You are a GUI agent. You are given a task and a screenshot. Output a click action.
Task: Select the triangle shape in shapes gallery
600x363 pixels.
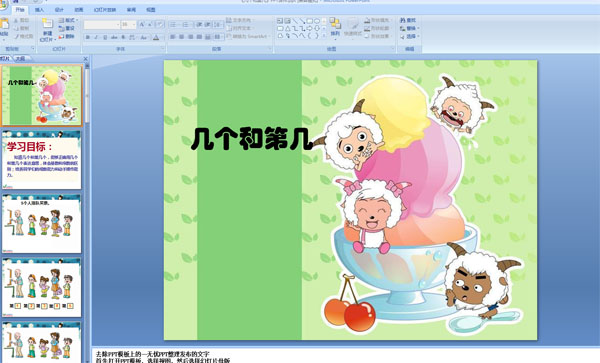(287, 28)
